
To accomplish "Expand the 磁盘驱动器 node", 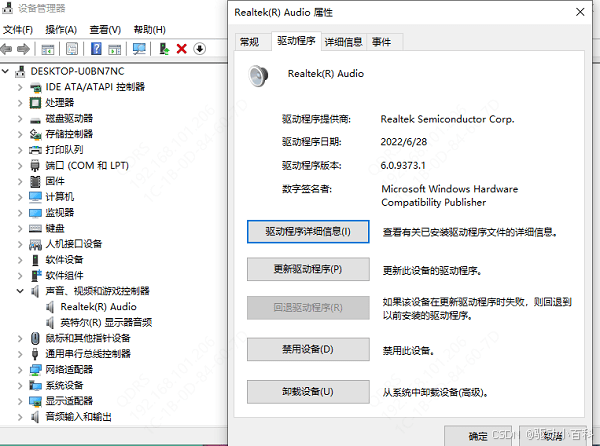I will (20, 119).
